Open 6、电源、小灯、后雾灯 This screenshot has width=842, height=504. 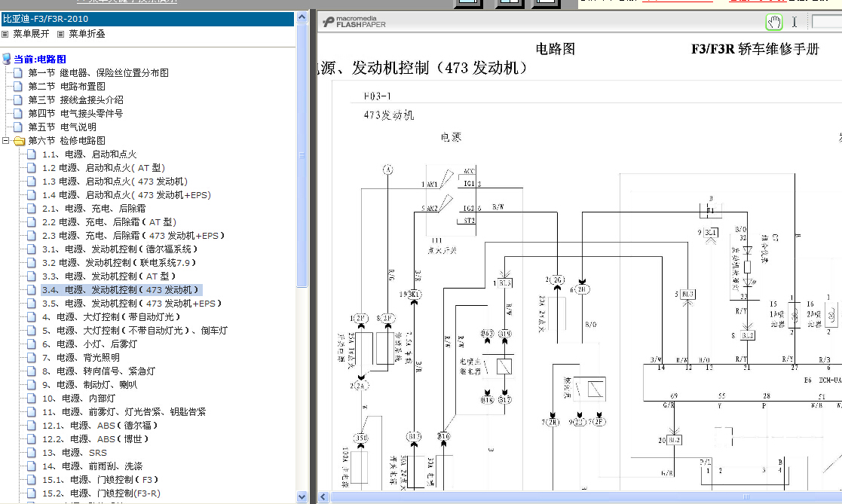pos(89,344)
